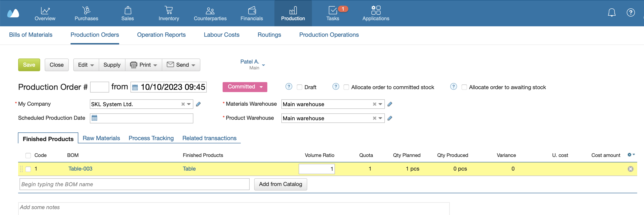Open calendar for Scheduled Production Date

point(94,118)
